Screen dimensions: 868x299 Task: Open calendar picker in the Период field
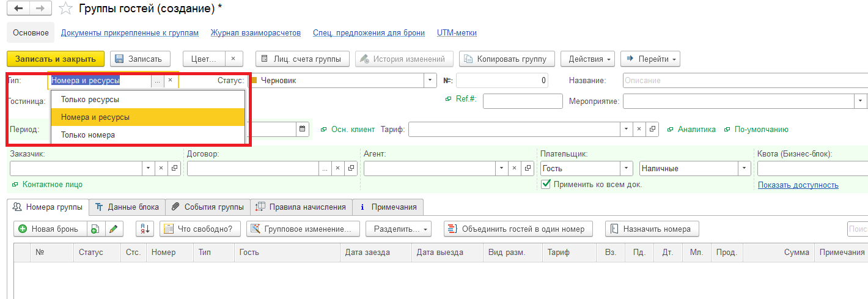point(302,129)
